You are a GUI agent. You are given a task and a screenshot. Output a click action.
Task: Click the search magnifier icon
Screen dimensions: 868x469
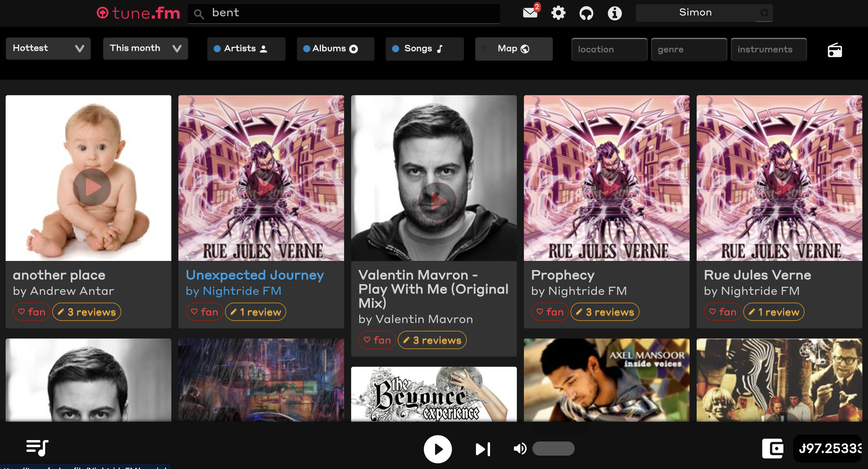199,14
